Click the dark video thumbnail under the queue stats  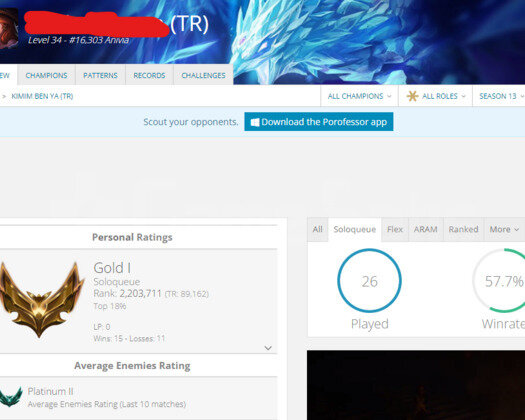tap(416, 385)
